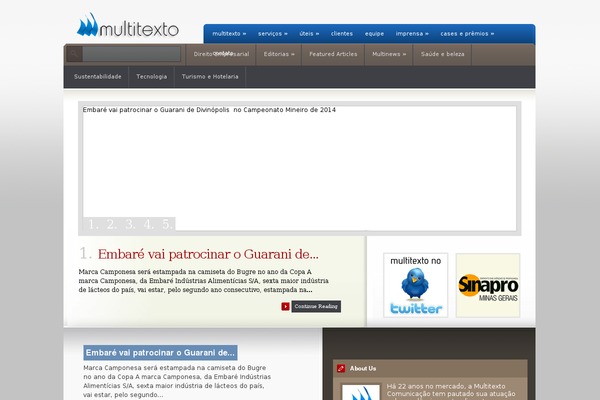Click the Continue Reading button
Viewport: 600px width, 400px height.
tap(316, 306)
